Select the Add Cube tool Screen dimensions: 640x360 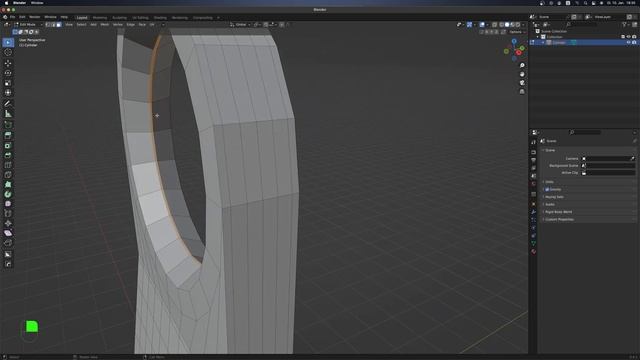8,125
